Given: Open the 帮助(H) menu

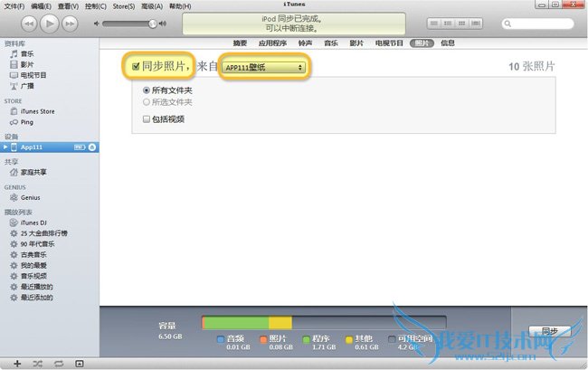Looking at the screenshot, I should point(180,6).
